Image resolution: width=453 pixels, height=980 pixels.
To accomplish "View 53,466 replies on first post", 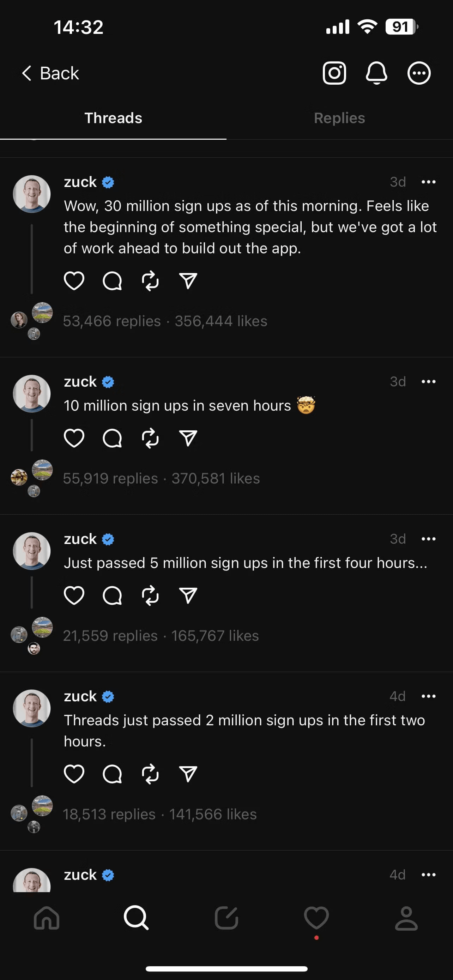I will pos(112,321).
